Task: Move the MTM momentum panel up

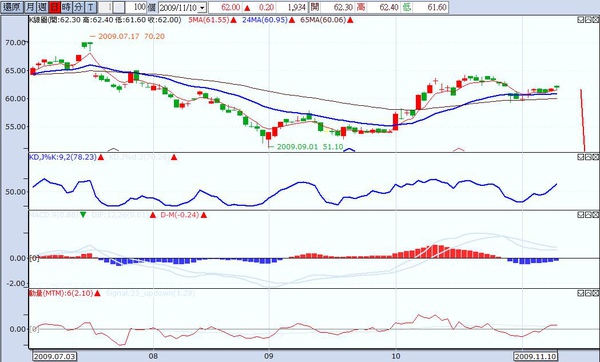Action: pos(588,293)
